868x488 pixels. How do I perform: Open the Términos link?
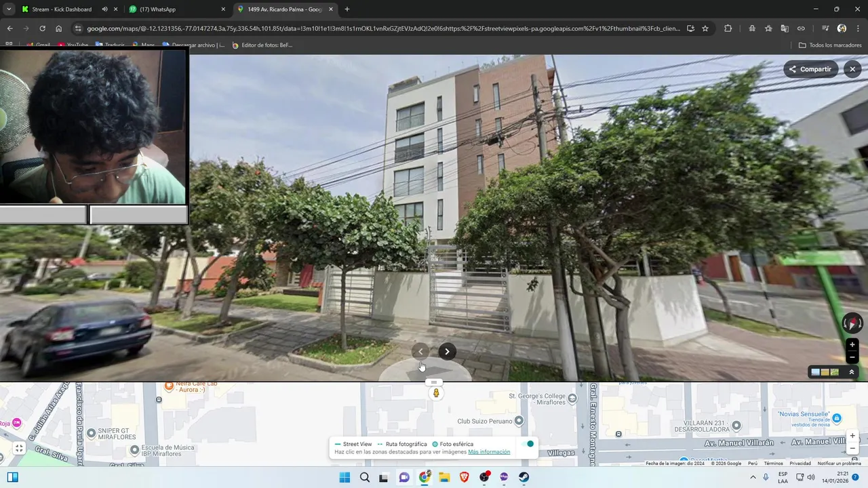(773, 464)
